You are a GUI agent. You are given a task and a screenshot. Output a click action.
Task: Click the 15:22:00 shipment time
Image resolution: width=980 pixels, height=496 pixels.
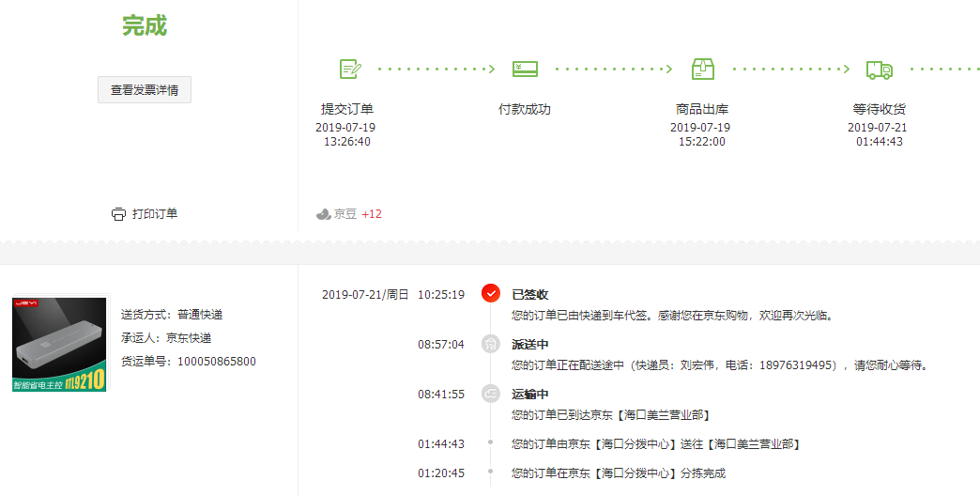tap(702, 142)
